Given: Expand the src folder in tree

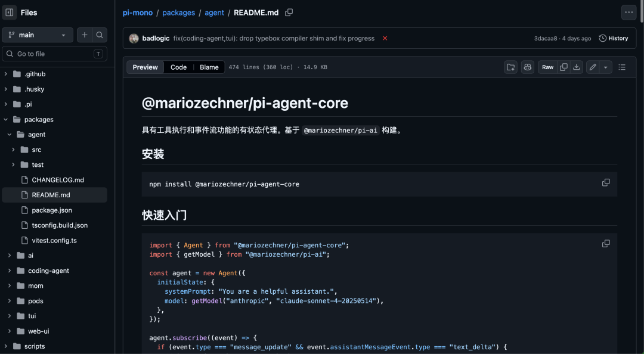Looking at the screenshot, I should pos(13,150).
